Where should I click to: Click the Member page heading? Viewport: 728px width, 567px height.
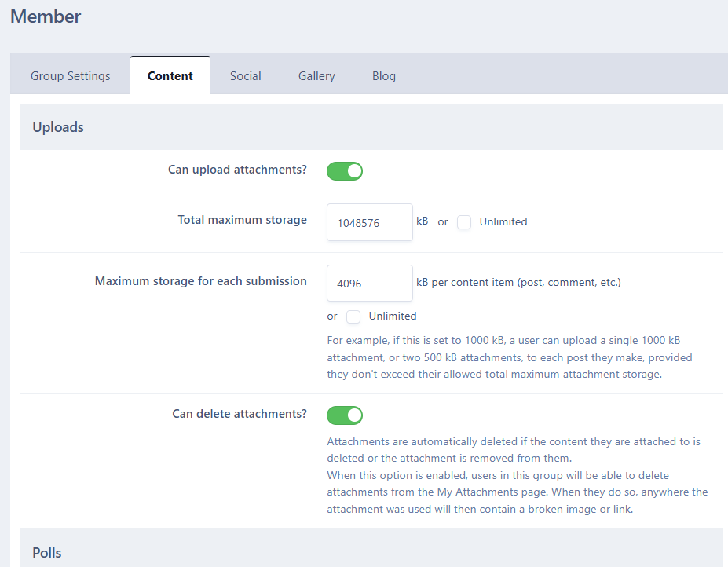pos(46,16)
